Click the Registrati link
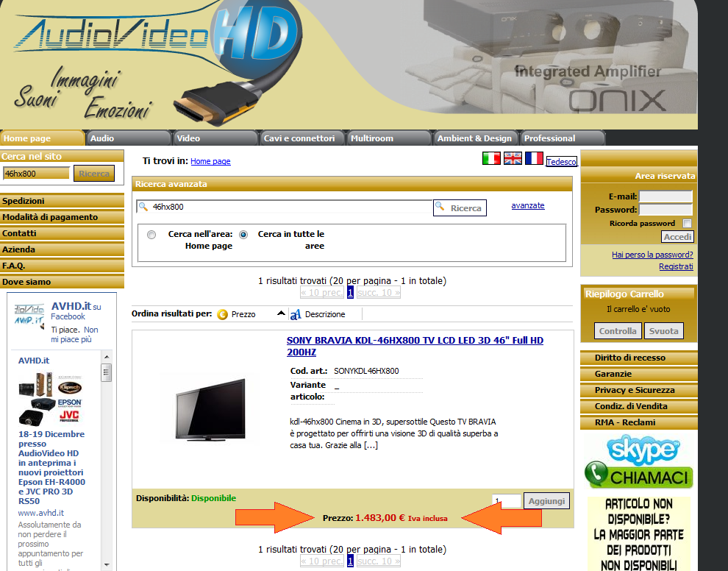Image resolution: width=728 pixels, height=571 pixels. [676, 266]
